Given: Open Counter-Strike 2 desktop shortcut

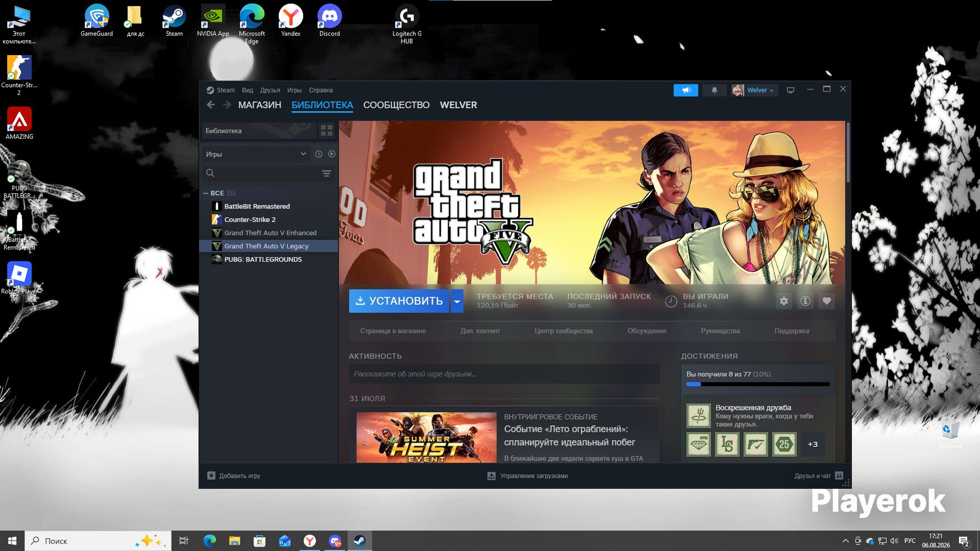Looking at the screenshot, I should click(x=19, y=75).
